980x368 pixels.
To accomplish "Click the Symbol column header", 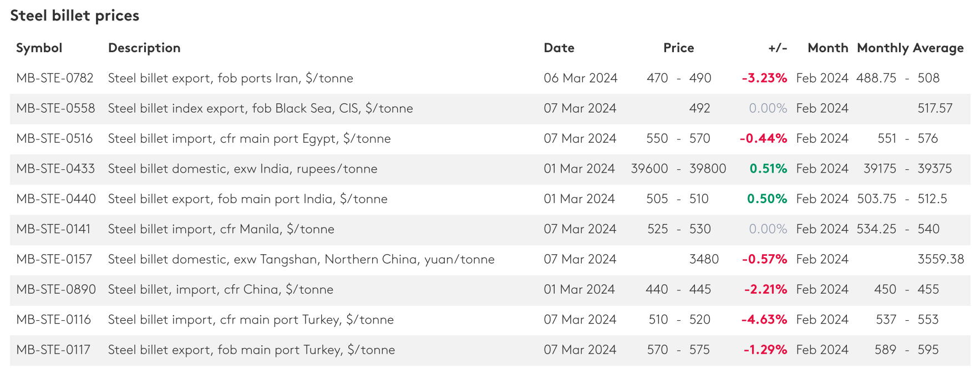I will 39,48.
